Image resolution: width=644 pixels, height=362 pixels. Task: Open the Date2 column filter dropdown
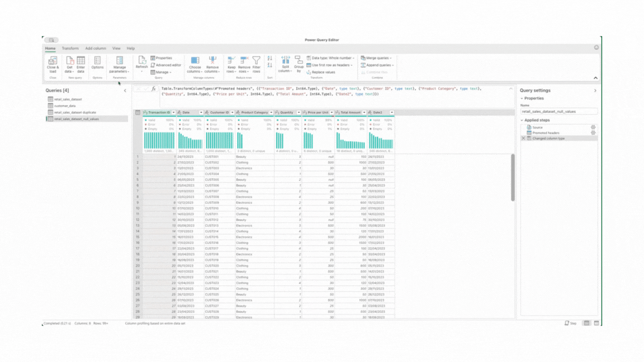pyautogui.click(x=391, y=112)
